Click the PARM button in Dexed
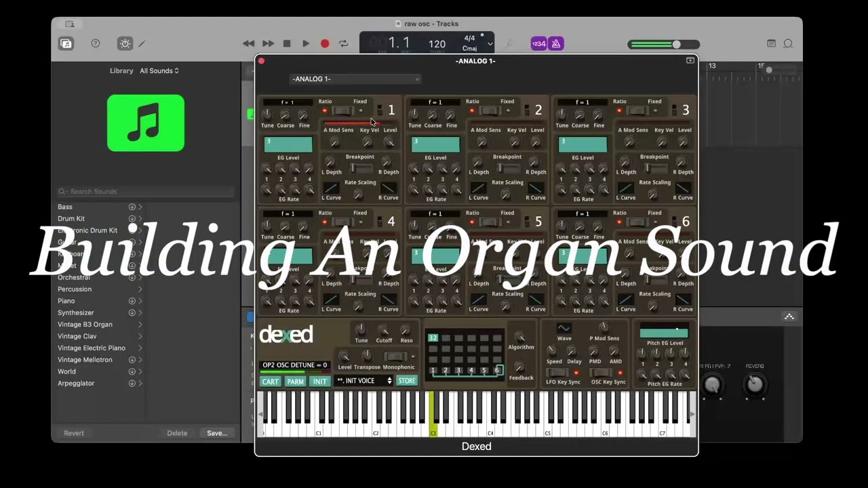This screenshot has height=488, width=868. point(295,382)
